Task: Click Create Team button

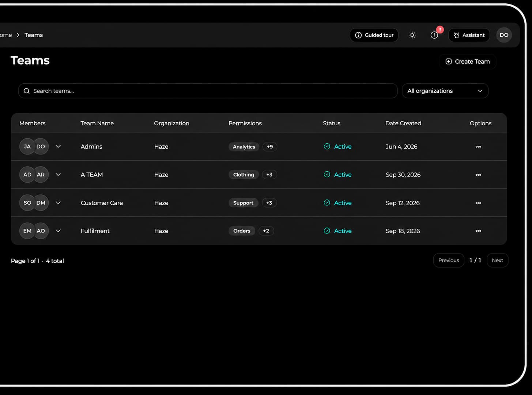Action: (x=468, y=61)
